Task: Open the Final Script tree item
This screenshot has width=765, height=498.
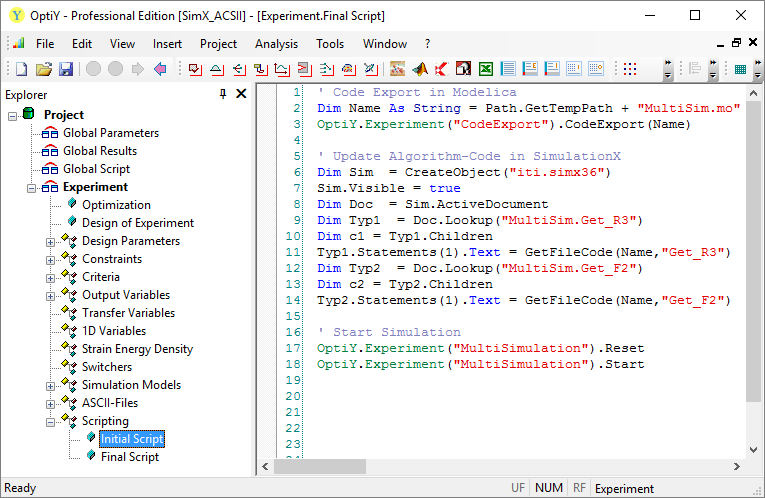Action: click(130, 457)
